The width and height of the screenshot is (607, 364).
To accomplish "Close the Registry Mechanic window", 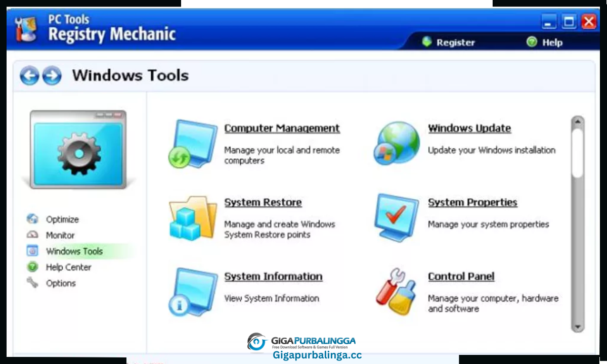I will point(589,22).
